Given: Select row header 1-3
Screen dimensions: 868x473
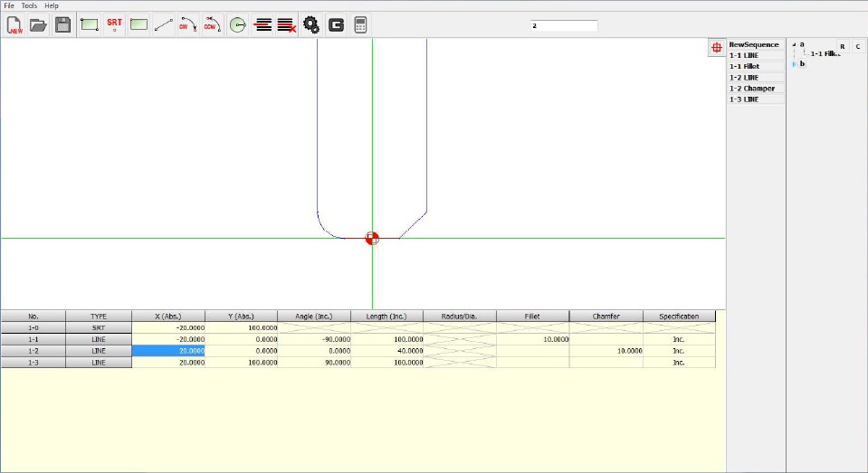Looking at the screenshot, I should (33, 363).
